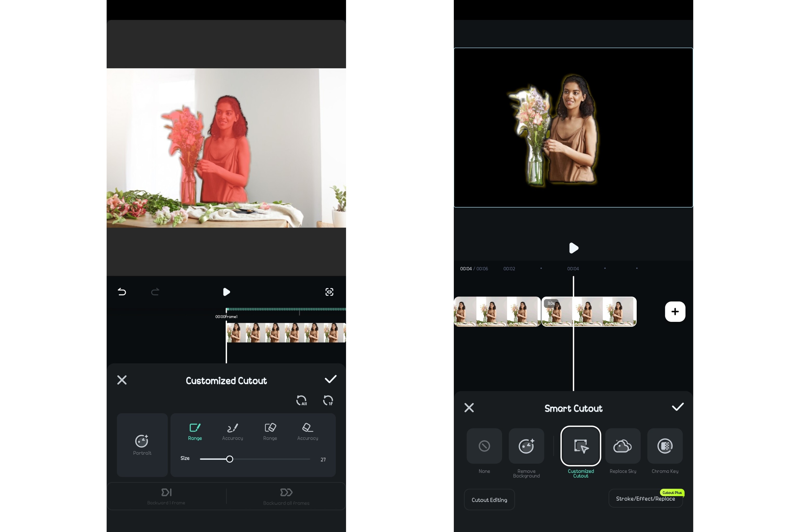Add a clip with the plus button

point(675,311)
